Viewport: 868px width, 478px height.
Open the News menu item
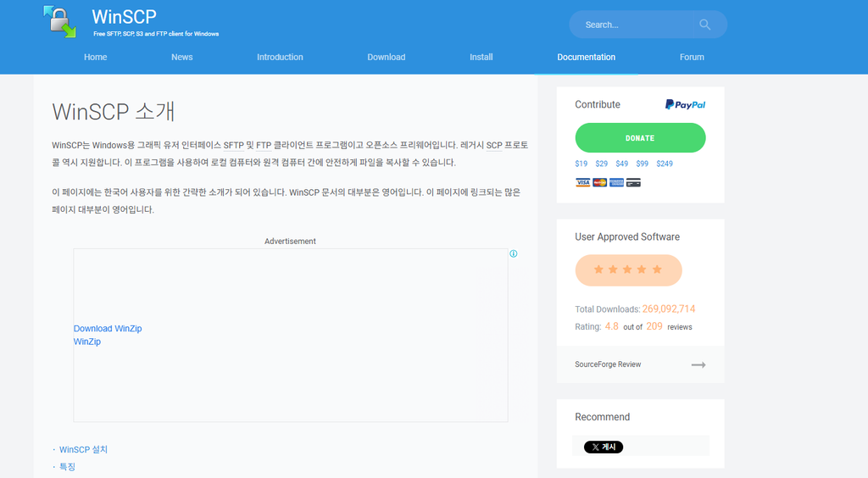pyautogui.click(x=181, y=57)
